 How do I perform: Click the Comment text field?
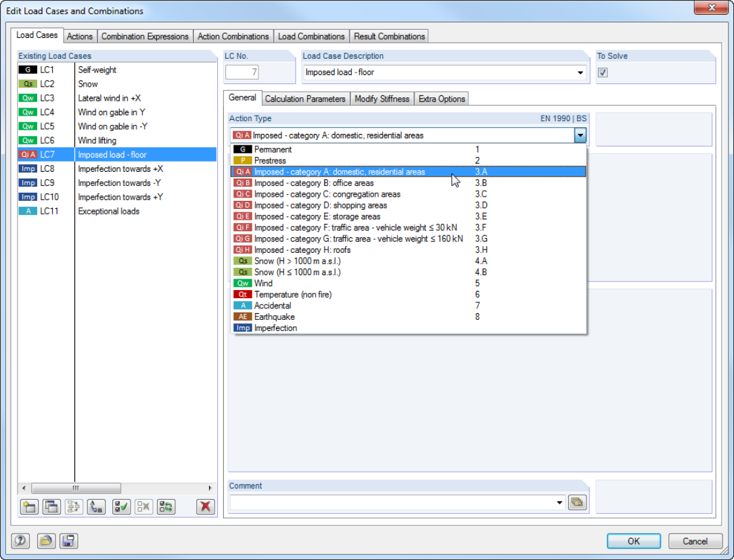(x=392, y=503)
